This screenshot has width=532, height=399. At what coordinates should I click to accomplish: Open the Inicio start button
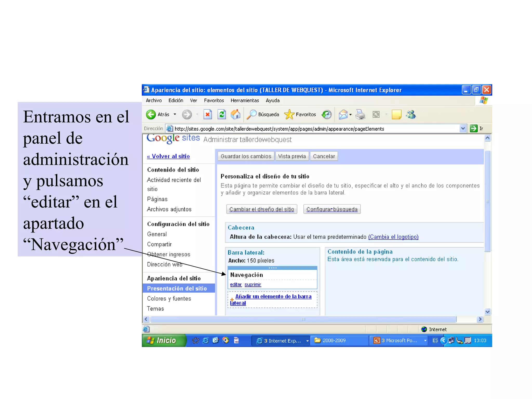[x=164, y=341]
